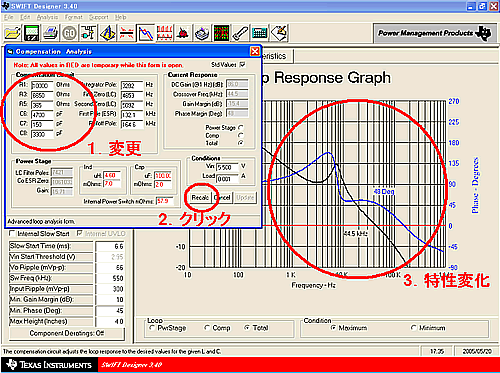
Task: Click the round GO toolbar icon
Action: pyautogui.click(x=69, y=33)
